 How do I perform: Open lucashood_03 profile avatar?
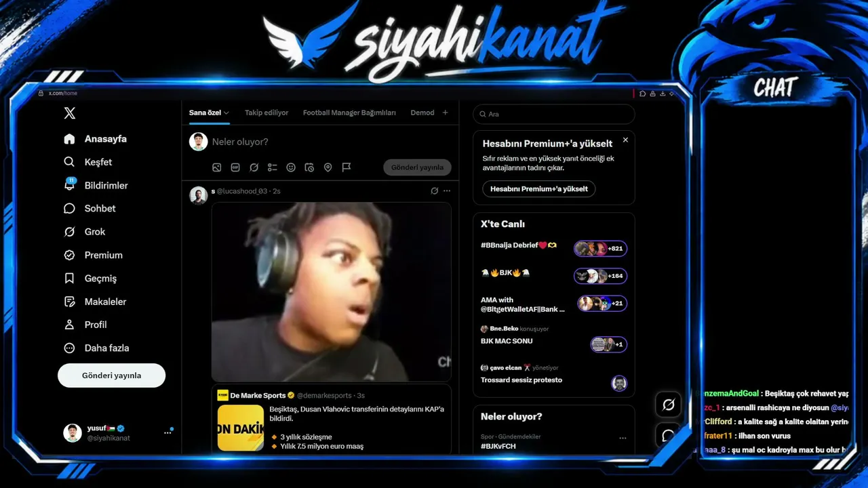click(x=198, y=196)
